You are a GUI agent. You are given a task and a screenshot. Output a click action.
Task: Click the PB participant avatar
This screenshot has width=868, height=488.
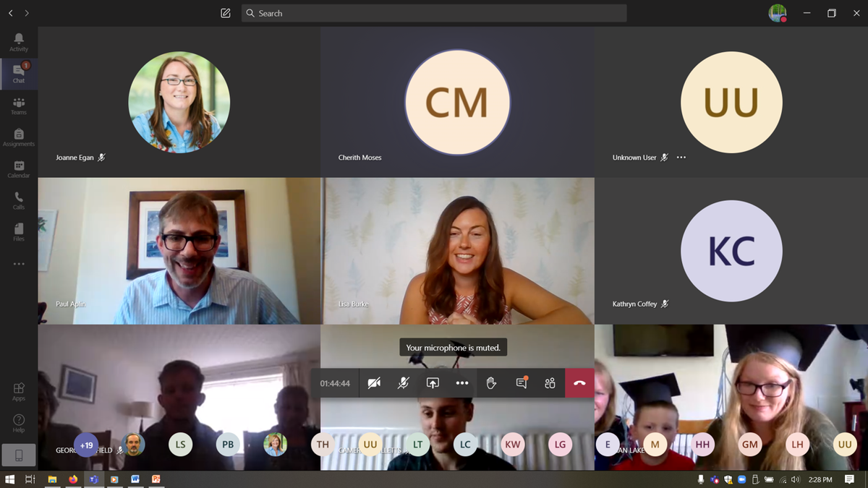[x=228, y=445]
